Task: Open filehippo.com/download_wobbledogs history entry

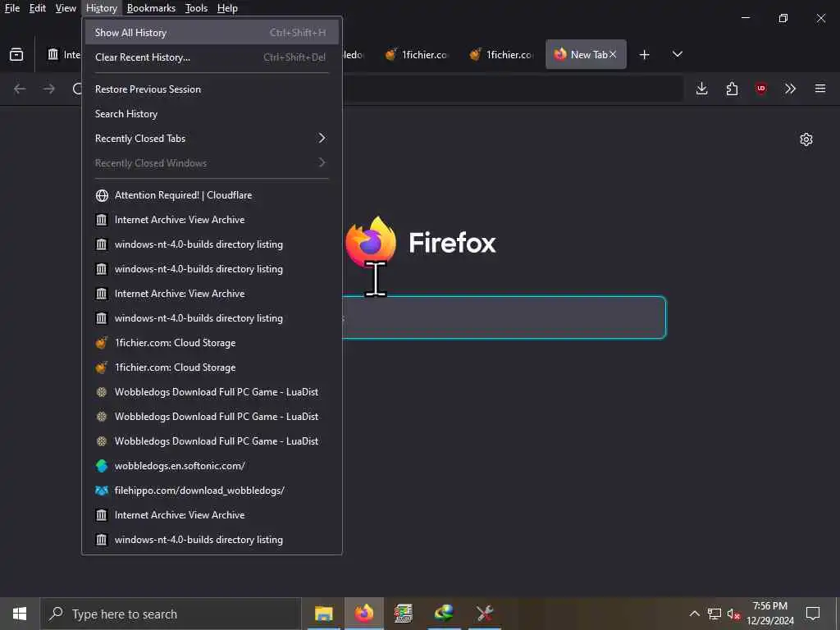Action: pos(212,491)
